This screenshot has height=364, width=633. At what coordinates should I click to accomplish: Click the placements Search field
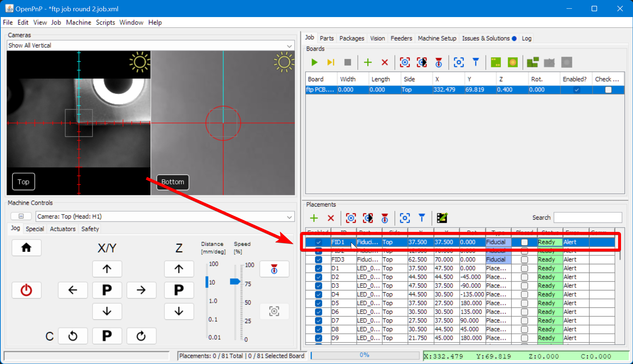pyautogui.click(x=587, y=218)
